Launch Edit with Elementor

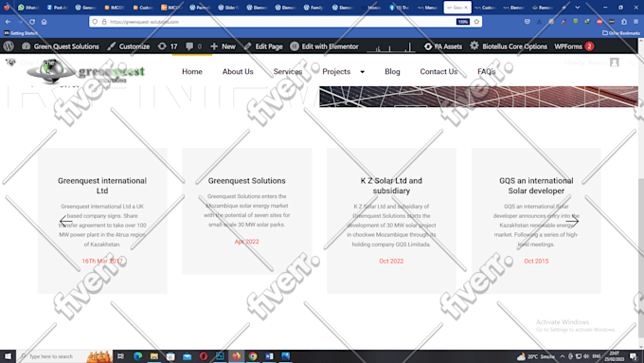point(325,46)
